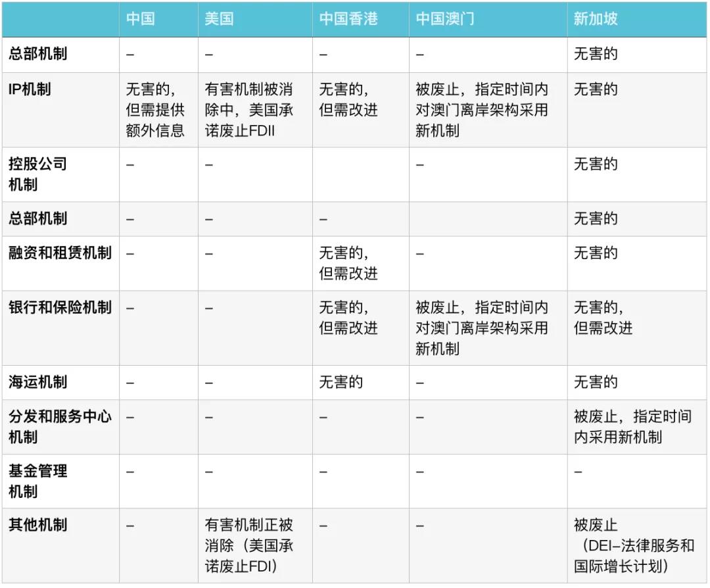Image resolution: width=710 pixels, height=588 pixels.
Task: Select the 被废止，指定时间内采用新机制 cell under 新加坡
Action: coord(632,427)
